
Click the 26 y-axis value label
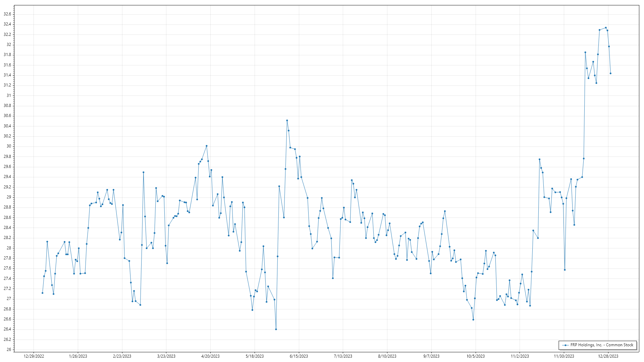point(9,350)
